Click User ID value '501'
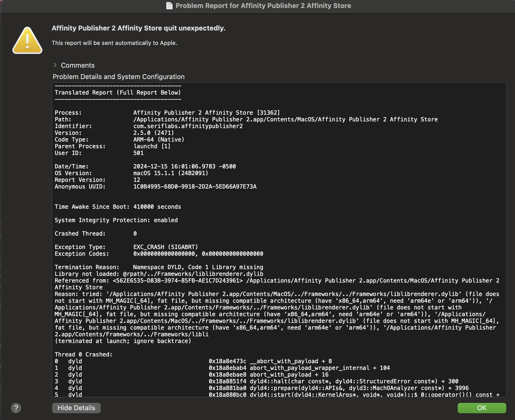 (x=138, y=153)
